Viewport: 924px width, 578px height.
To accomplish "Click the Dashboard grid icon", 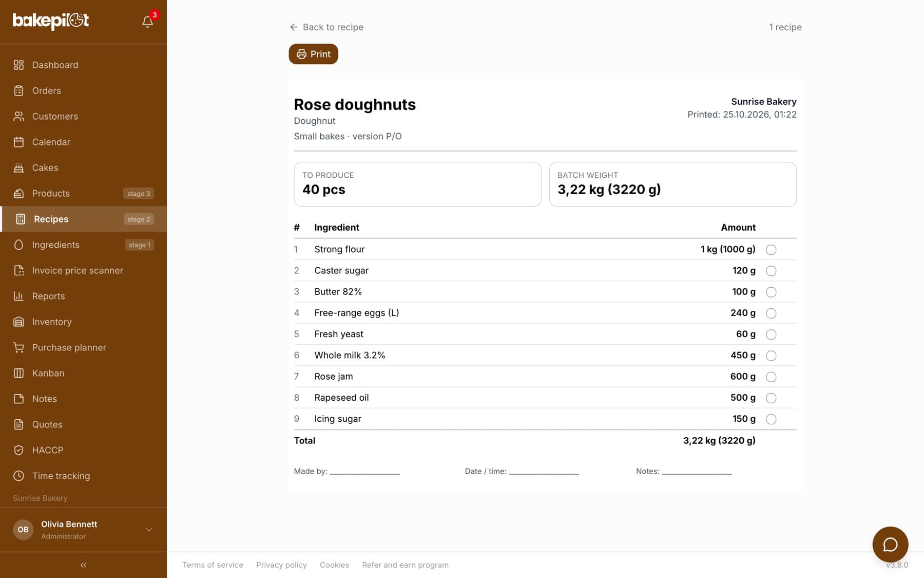I will coord(18,65).
